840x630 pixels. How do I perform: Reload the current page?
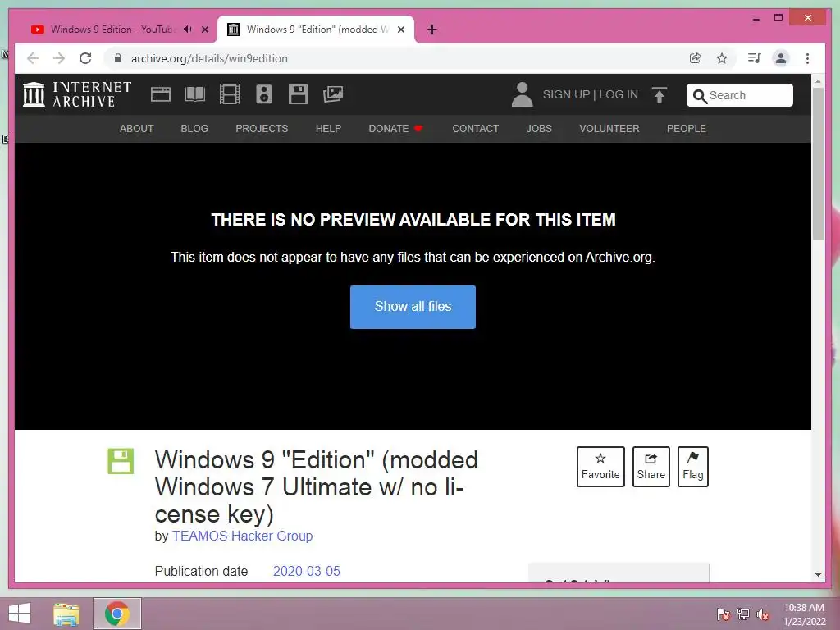(x=85, y=58)
